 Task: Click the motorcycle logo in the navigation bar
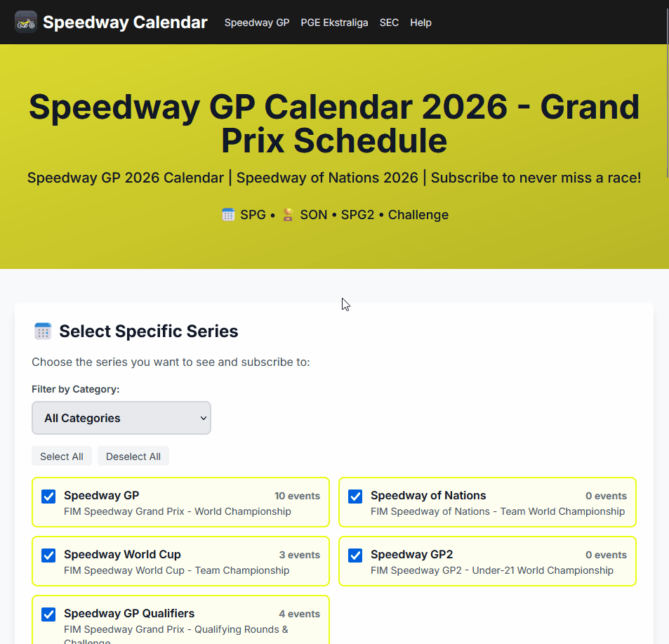[26, 22]
